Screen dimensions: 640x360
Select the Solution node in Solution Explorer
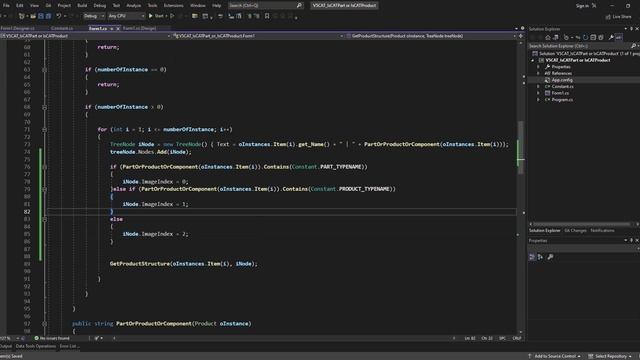pyautogui.click(x=586, y=53)
